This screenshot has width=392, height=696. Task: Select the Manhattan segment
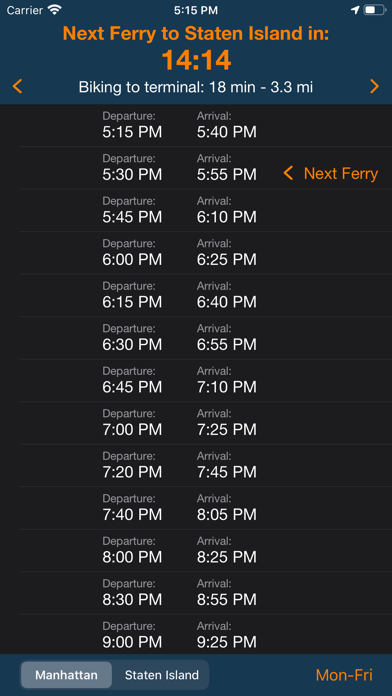click(67, 675)
